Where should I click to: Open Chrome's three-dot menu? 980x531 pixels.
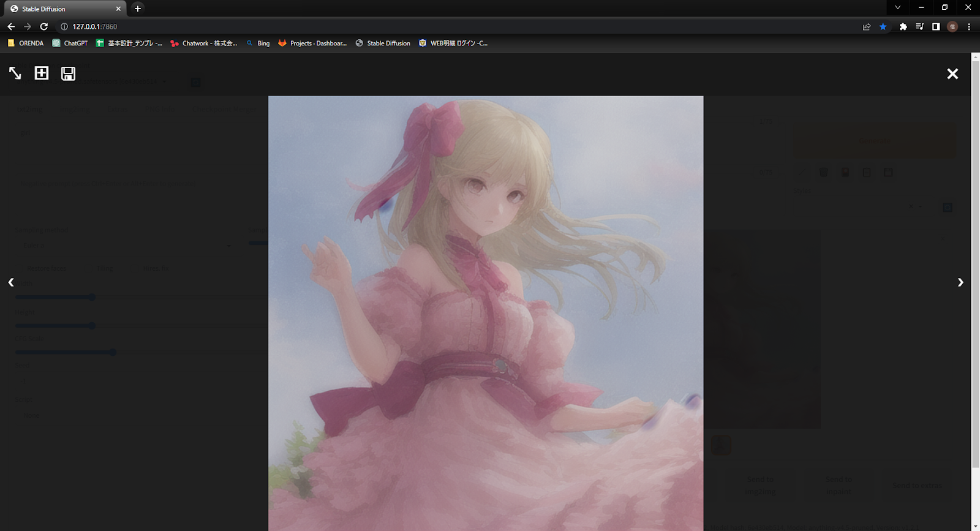point(969,26)
